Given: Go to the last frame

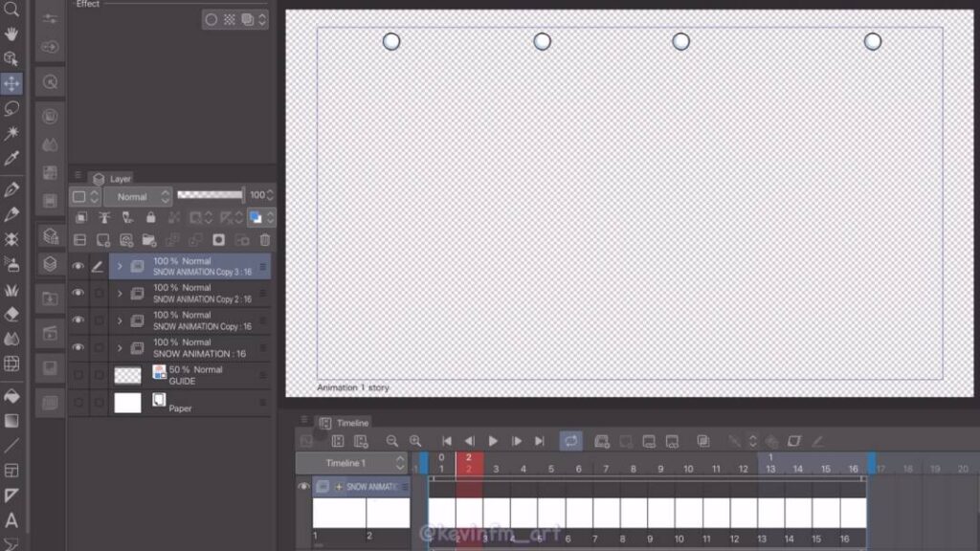Looking at the screenshot, I should point(540,442).
